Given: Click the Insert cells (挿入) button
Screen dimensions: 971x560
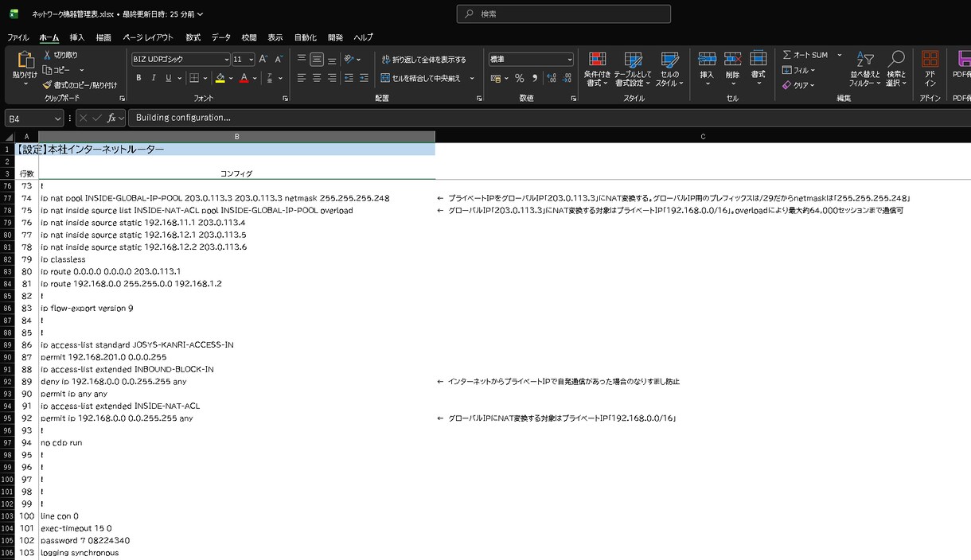Looking at the screenshot, I should coord(707,68).
